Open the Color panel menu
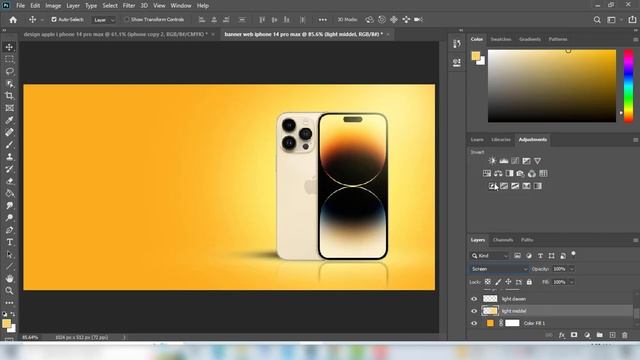The image size is (640, 360). (636, 40)
